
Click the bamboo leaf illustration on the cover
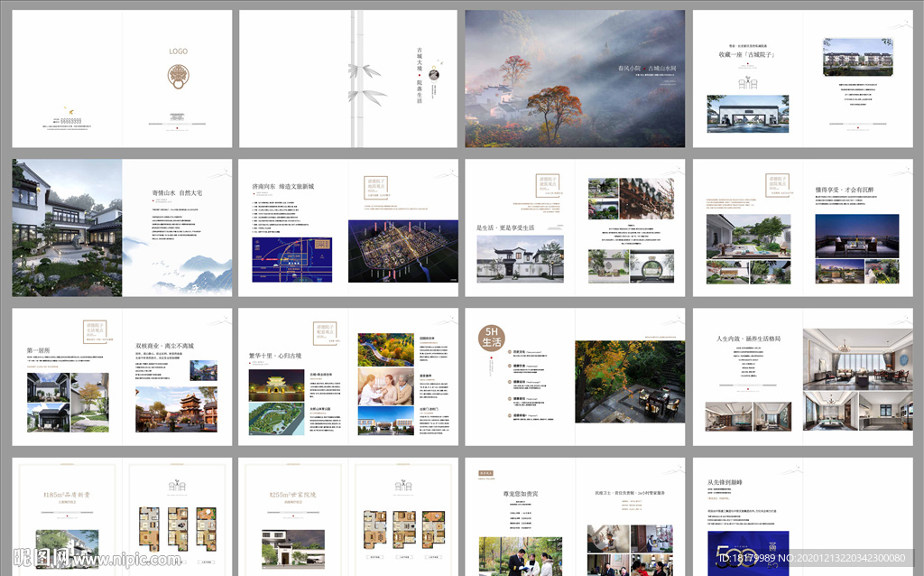367,81
